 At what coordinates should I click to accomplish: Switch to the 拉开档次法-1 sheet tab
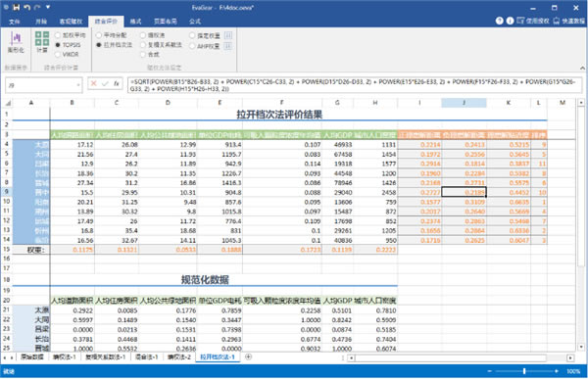coord(218,356)
